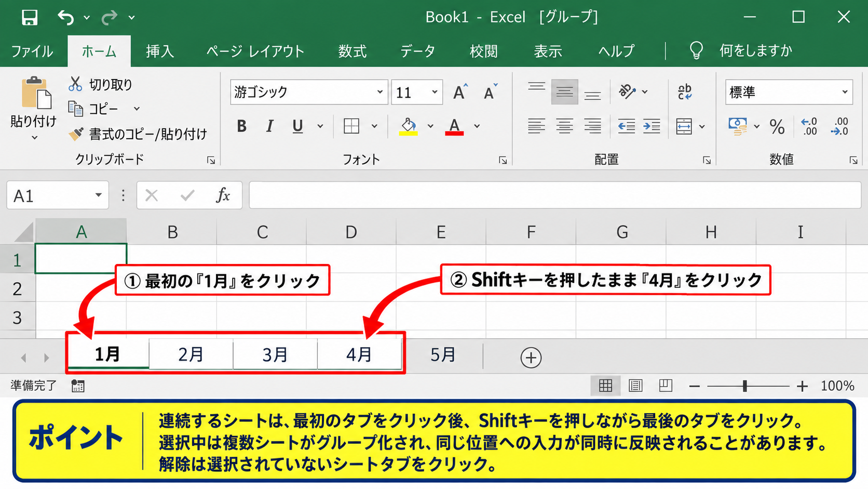Click the Format Painter brush icon
This screenshot has height=489, width=868.
76,134
